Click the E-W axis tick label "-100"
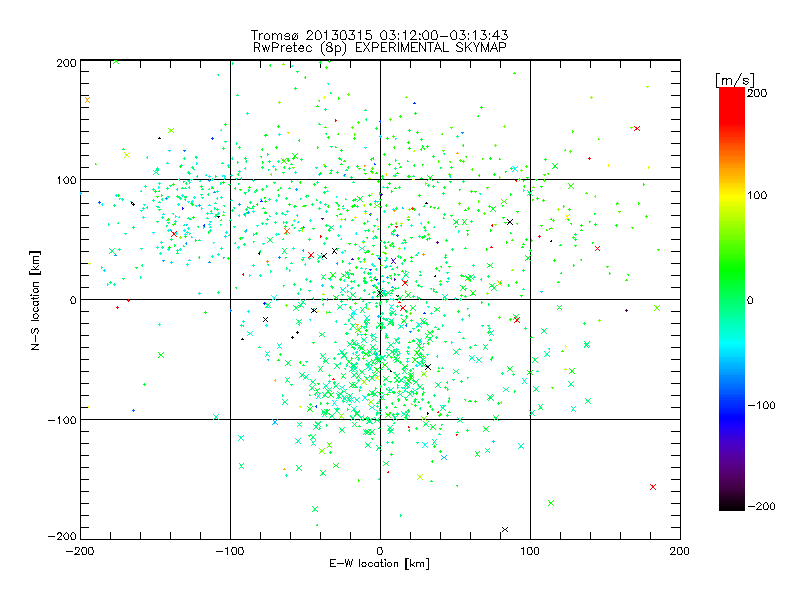800x600 pixels. (230, 551)
